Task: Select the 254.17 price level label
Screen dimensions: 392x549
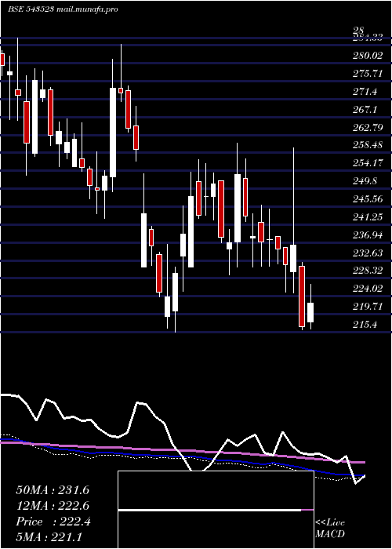Action: click(368, 163)
